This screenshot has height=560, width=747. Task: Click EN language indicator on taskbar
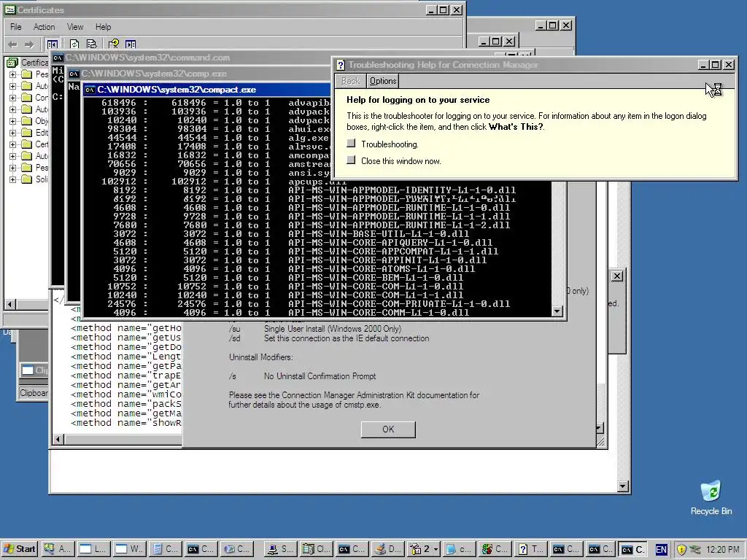(x=661, y=550)
